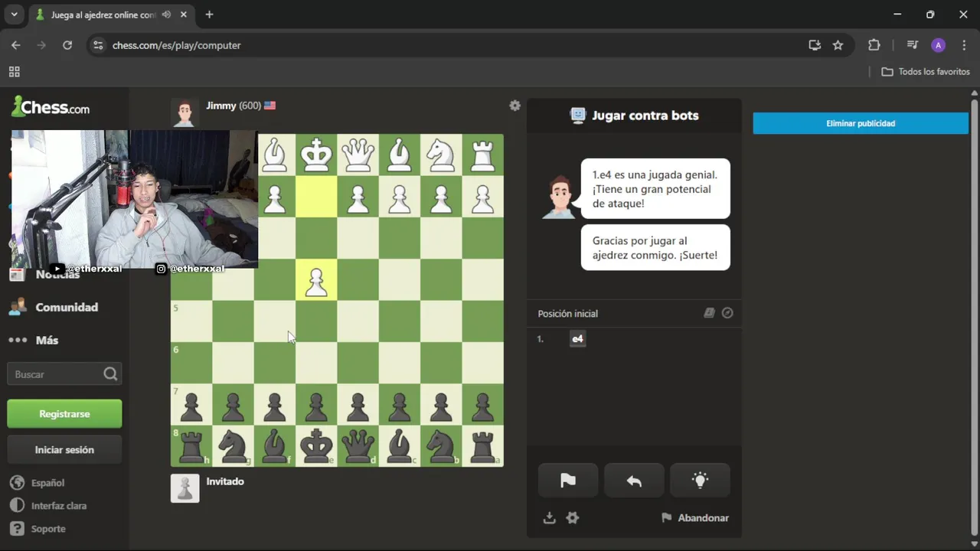This screenshot has height=551, width=980.
Task: Click the Iniciar sesión button
Action: [x=64, y=450]
